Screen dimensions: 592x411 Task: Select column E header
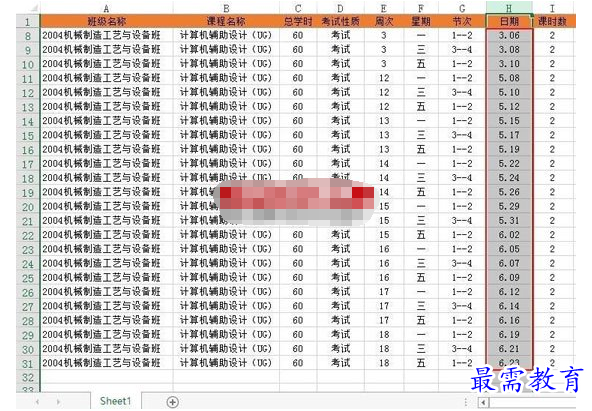pos(384,8)
